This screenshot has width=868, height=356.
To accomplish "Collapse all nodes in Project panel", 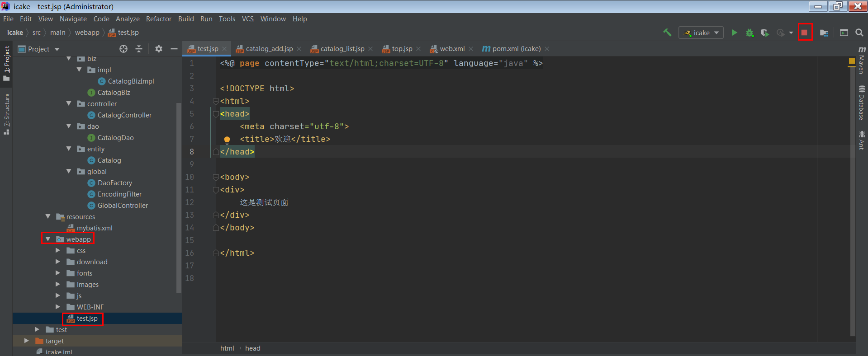I will click(139, 49).
